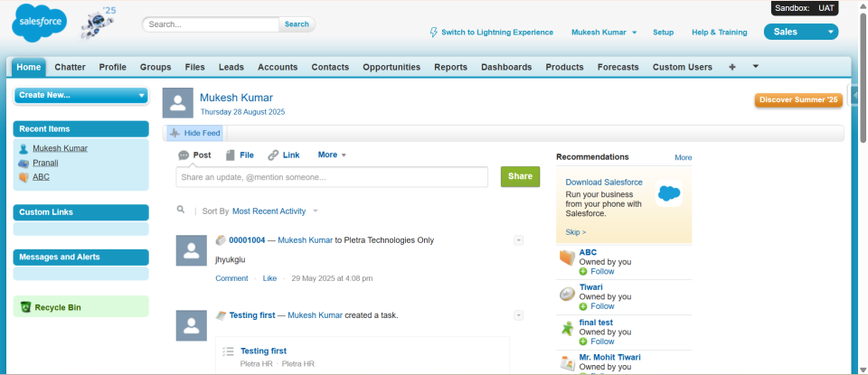
Task: Click Discover Summer '25 button
Action: point(798,100)
